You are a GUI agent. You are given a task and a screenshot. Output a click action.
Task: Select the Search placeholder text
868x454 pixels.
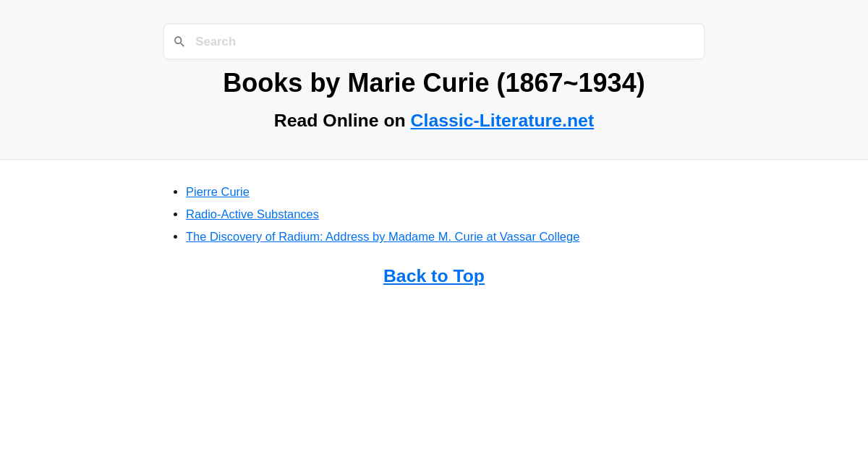tap(216, 41)
